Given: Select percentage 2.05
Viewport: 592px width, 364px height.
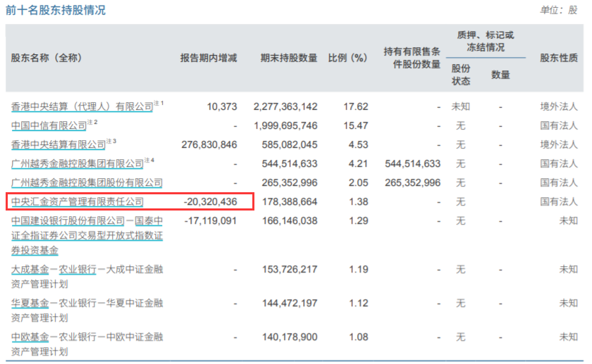Looking at the screenshot, I should (x=358, y=183).
